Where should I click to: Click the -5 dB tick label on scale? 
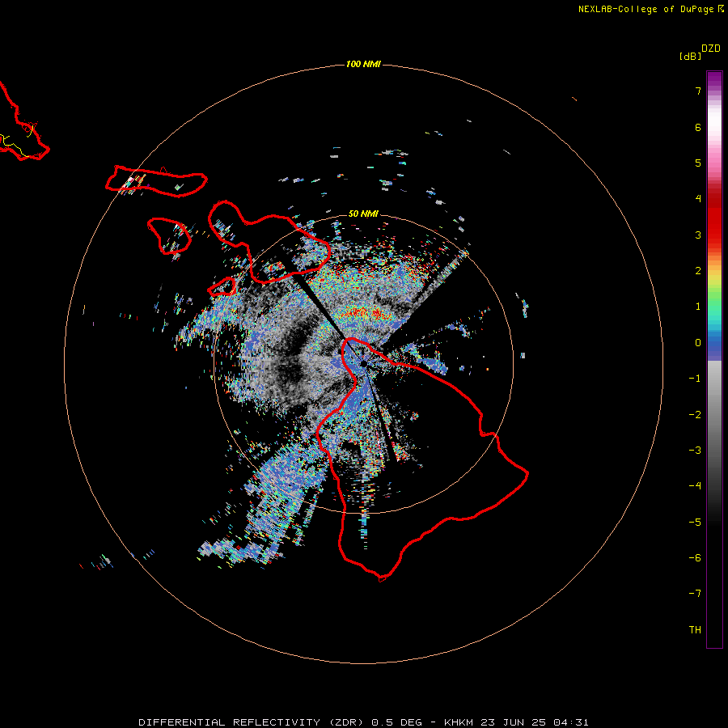click(x=695, y=523)
